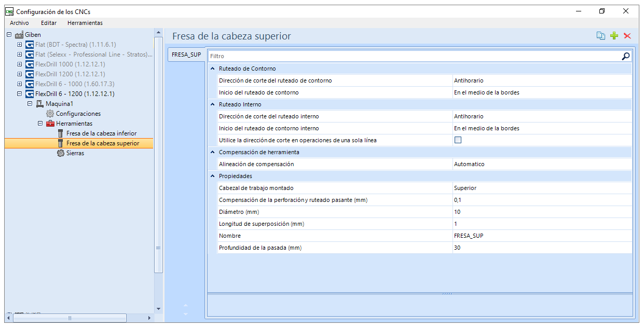This screenshot has width=644, height=326.
Task: Select the FRESA_SUP tab
Action: 186,55
